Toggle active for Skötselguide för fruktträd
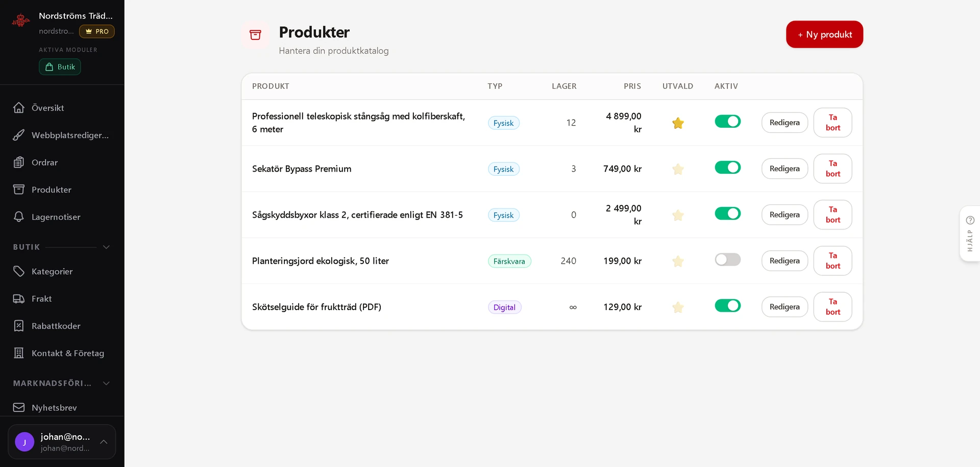980x467 pixels. pyautogui.click(x=727, y=306)
